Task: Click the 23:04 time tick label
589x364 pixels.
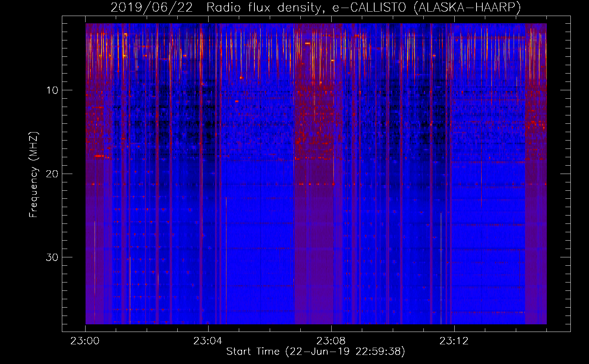Action: (208, 341)
